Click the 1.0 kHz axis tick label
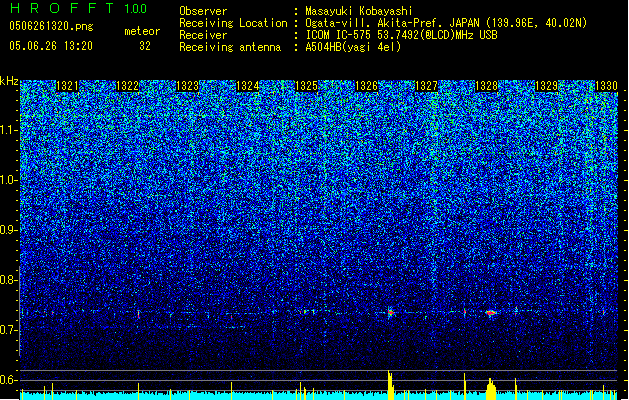Viewport: 629px width, 400px height. point(9,181)
